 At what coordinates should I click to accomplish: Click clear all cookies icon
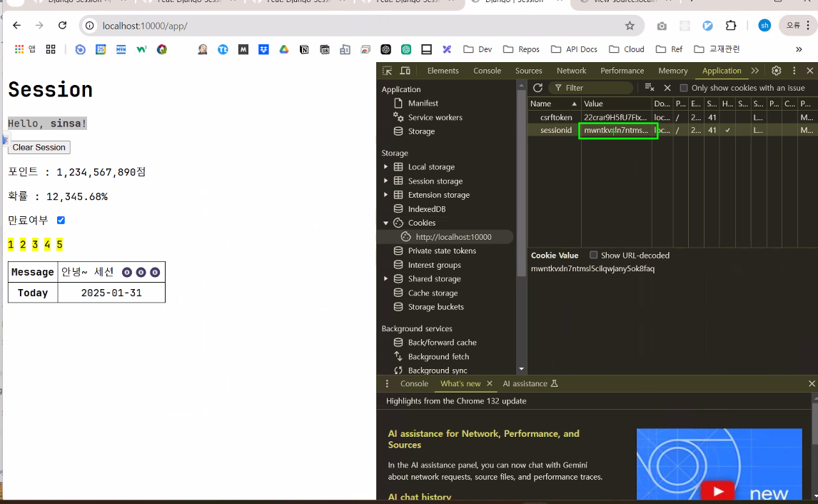[x=650, y=88]
